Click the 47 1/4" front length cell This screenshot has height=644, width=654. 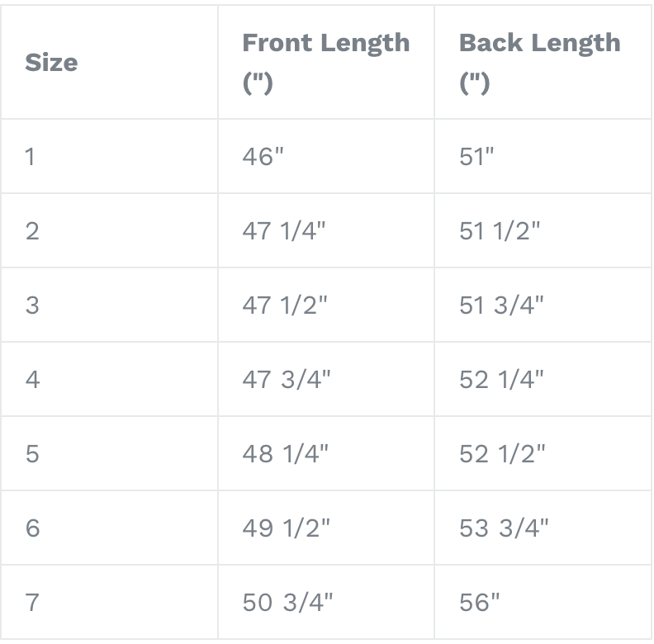click(x=285, y=230)
